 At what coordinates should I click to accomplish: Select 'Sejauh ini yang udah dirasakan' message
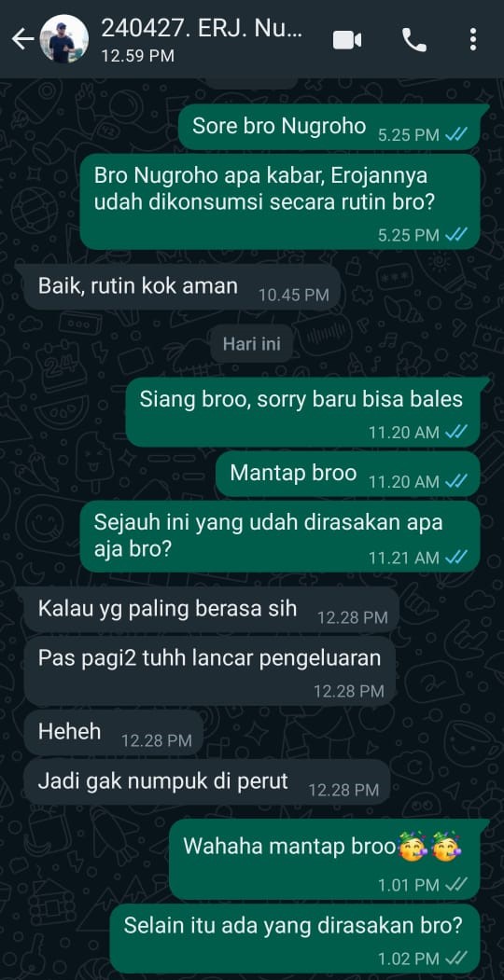[x=279, y=536]
